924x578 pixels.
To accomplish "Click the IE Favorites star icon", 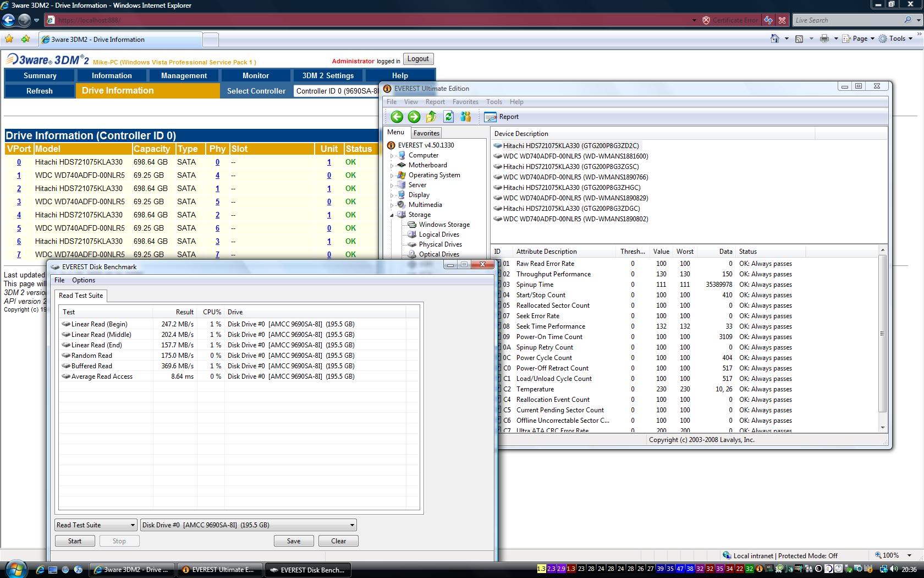I will click(9, 39).
